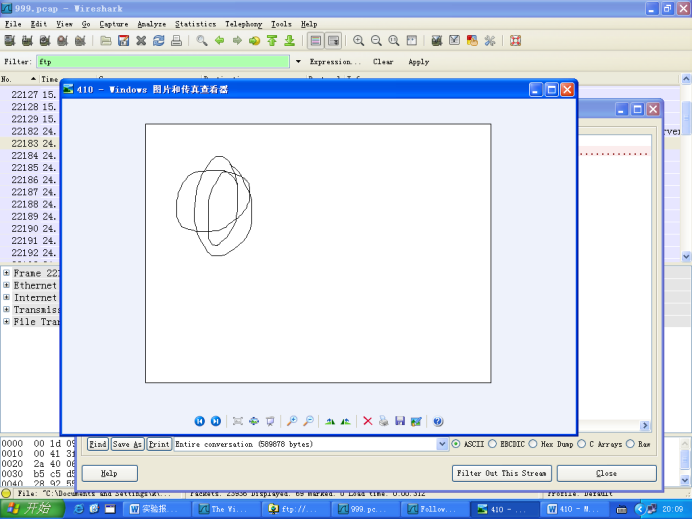Switch to the ftp:// taskbar window

tap(294, 509)
